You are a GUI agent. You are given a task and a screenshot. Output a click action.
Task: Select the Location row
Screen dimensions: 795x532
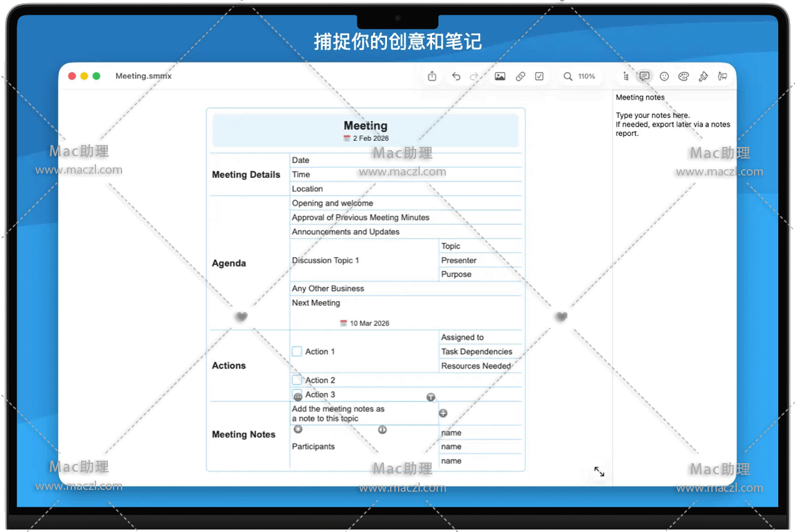406,188
